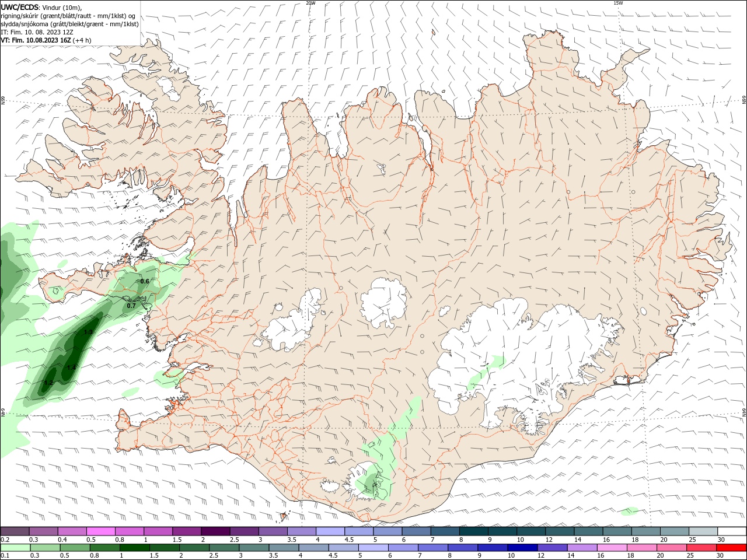The width and height of the screenshot is (747, 560).
Task: Select the light pink swatch labeled 16
Action: [x=612, y=548]
